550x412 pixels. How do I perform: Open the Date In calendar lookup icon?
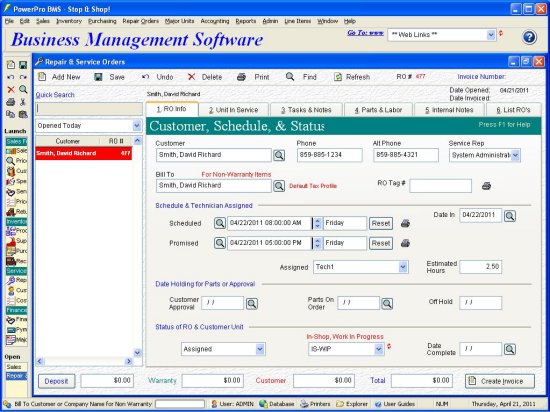[x=510, y=216]
